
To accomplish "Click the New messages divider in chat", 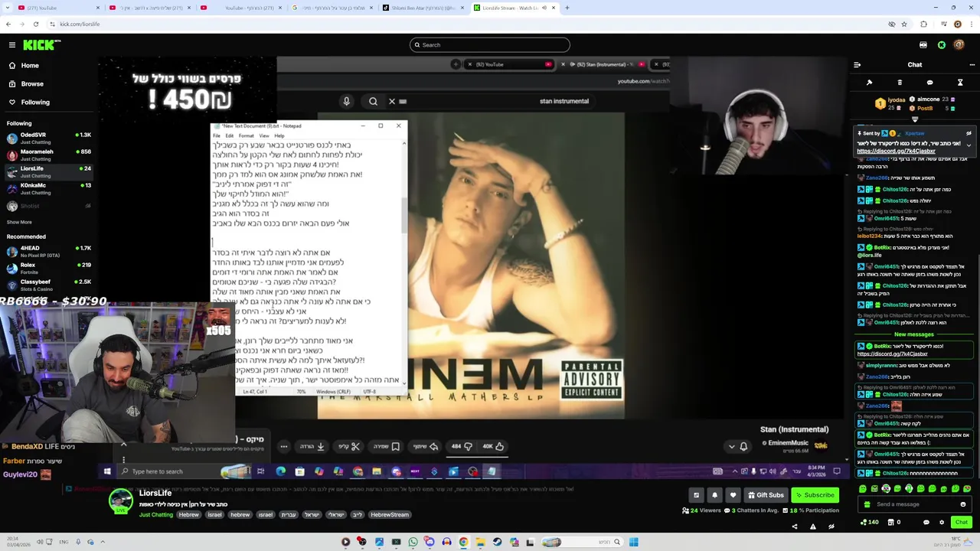I will pos(914,334).
